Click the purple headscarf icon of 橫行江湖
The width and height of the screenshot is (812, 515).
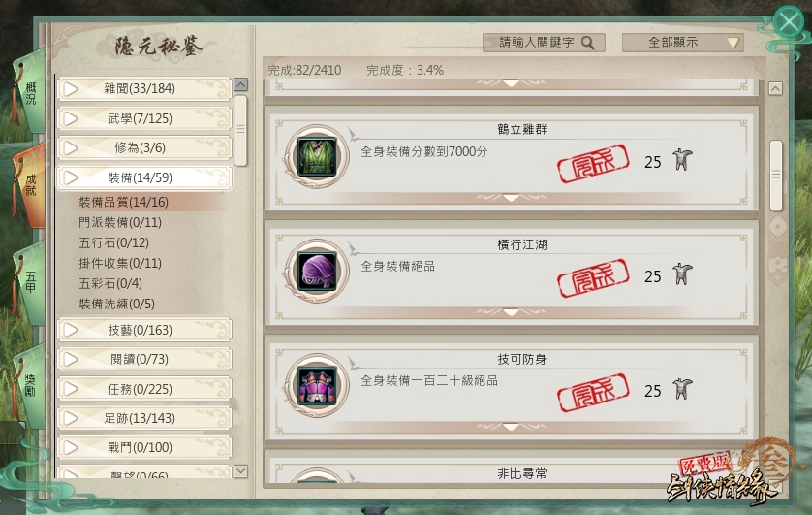317,271
